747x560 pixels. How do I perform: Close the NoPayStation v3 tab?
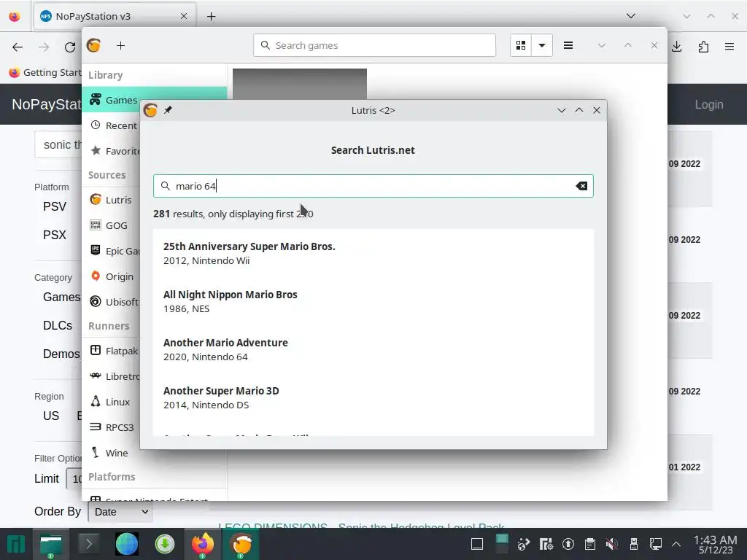coord(184,16)
